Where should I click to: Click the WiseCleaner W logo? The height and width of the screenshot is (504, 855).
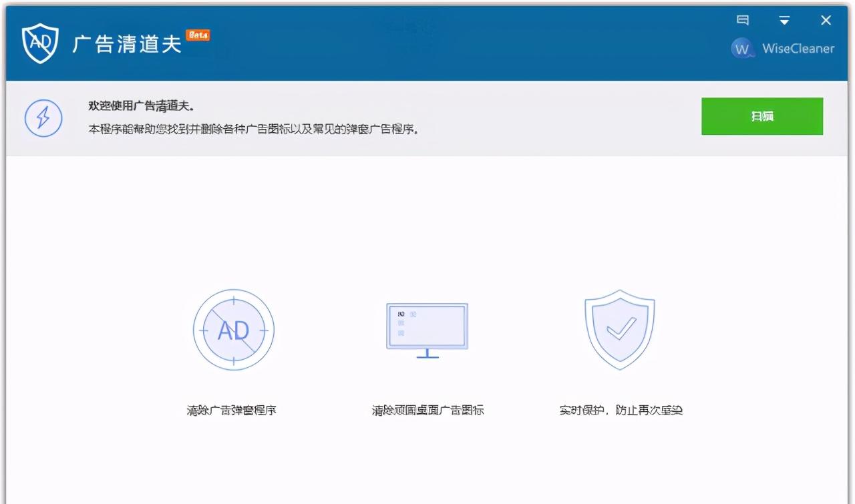pos(743,48)
